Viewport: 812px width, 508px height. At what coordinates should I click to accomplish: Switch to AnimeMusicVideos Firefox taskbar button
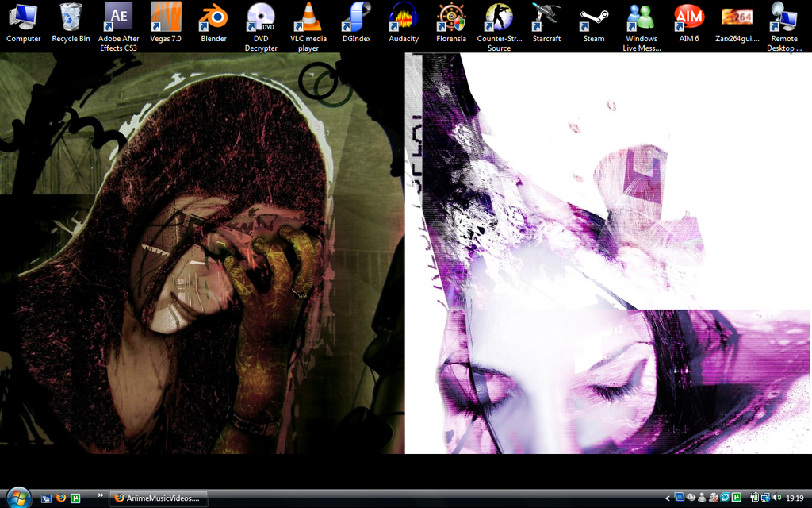(159, 498)
